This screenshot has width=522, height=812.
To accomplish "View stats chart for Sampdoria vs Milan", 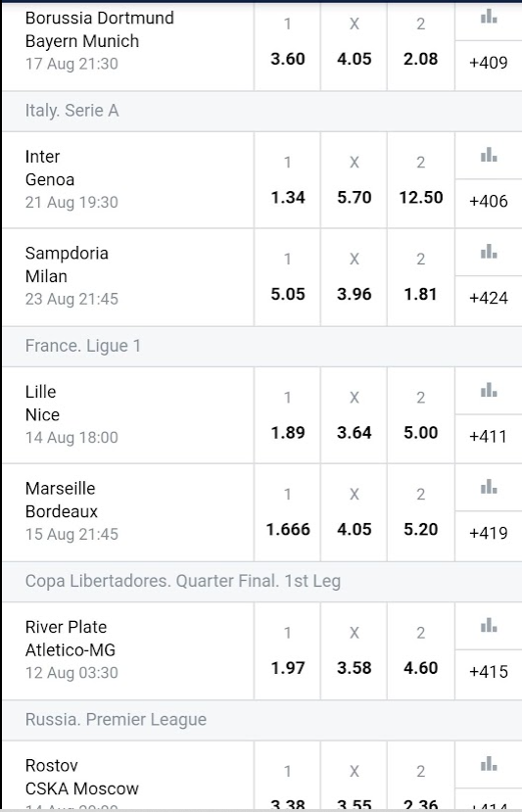I will coord(489,252).
